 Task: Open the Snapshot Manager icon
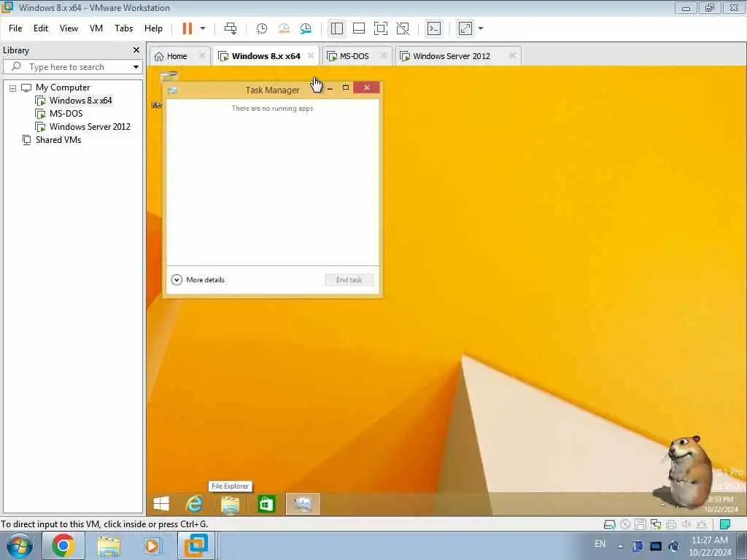point(306,28)
